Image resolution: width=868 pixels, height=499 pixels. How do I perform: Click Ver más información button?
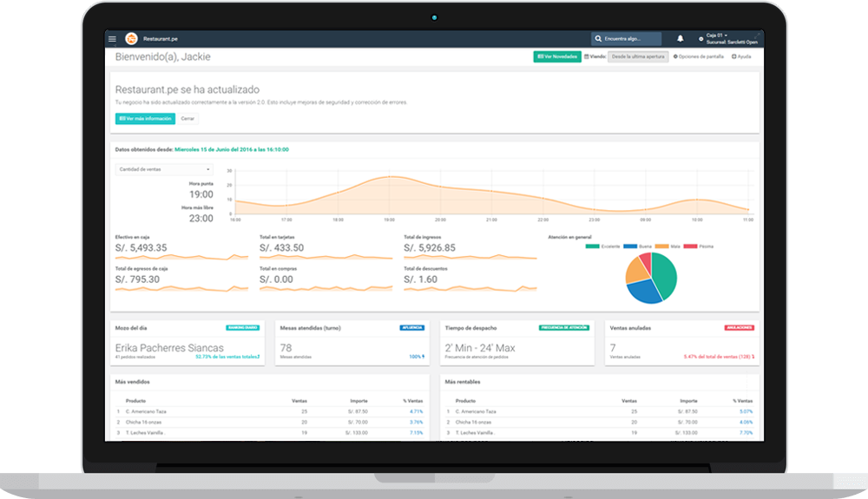(x=145, y=118)
